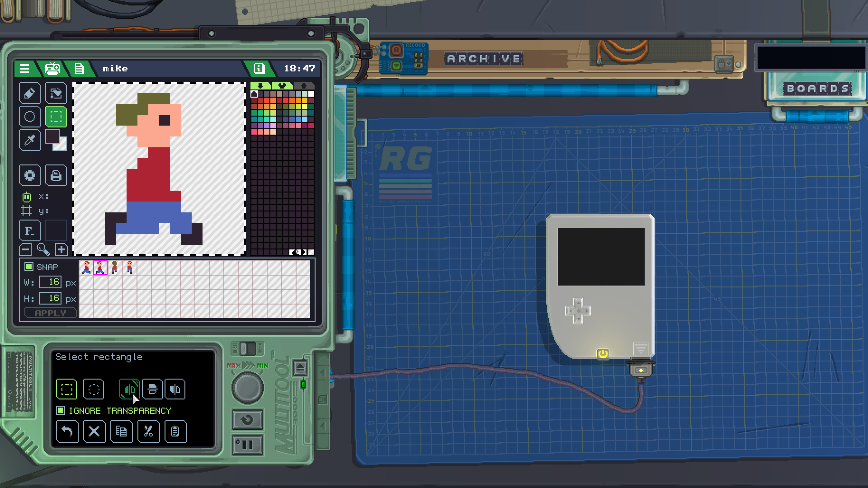Click the palette upload up-arrow tab
868x488 pixels.
(304, 86)
